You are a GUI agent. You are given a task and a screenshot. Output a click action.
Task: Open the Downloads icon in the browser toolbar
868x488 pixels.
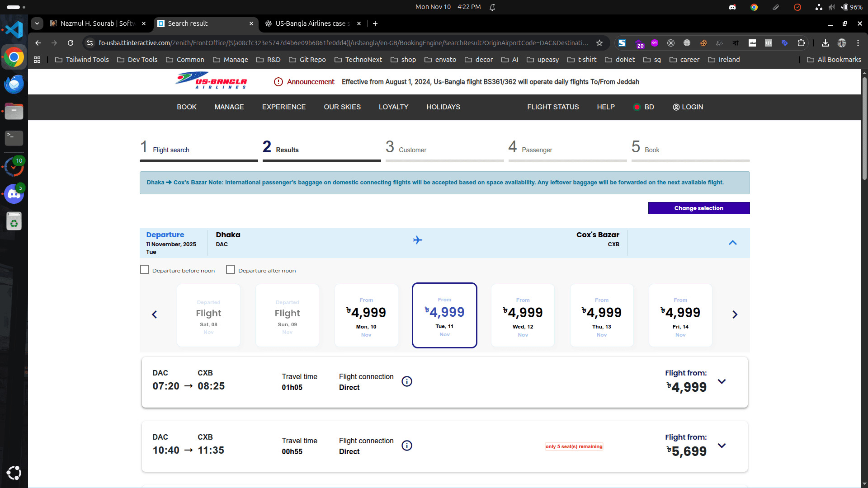[826, 43]
